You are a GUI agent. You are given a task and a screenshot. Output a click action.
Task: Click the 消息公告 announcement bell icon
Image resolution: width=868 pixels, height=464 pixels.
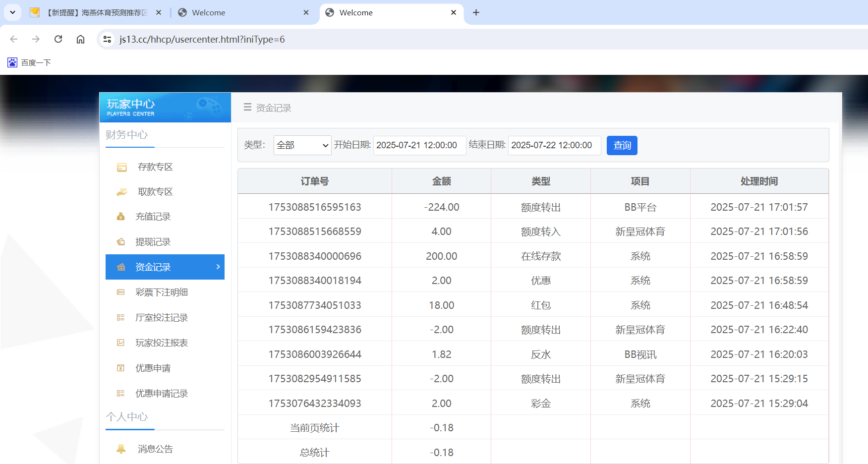tap(121, 449)
